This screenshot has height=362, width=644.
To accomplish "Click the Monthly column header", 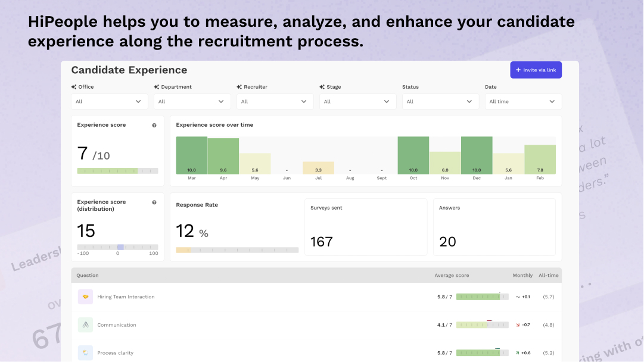I will (522, 276).
